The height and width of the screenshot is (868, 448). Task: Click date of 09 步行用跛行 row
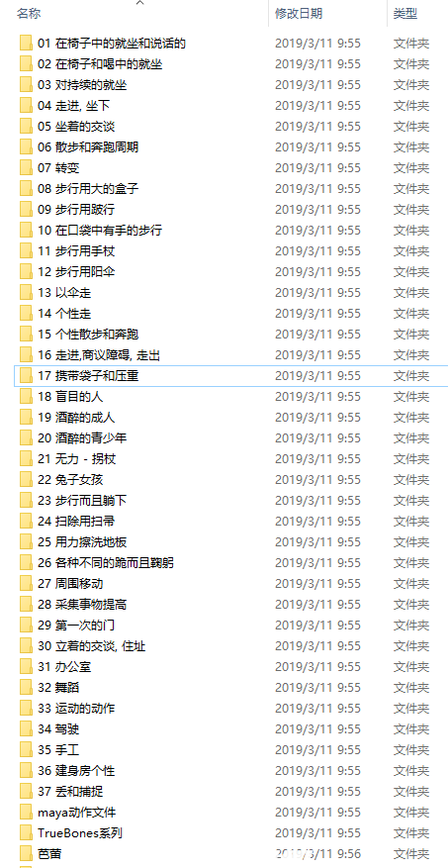click(x=318, y=209)
